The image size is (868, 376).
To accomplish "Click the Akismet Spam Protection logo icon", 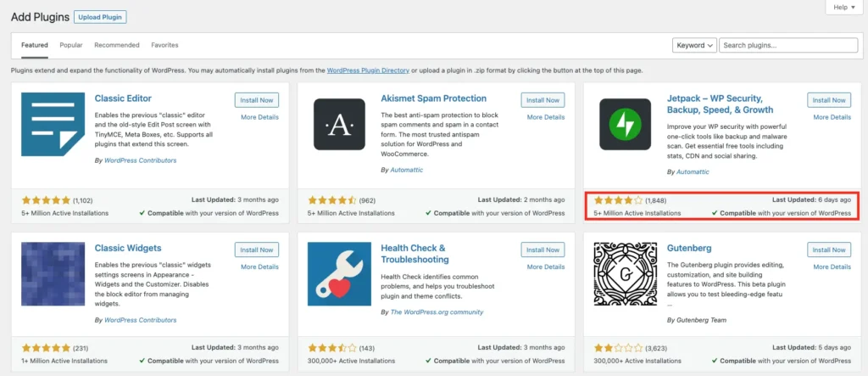I will (x=339, y=124).
